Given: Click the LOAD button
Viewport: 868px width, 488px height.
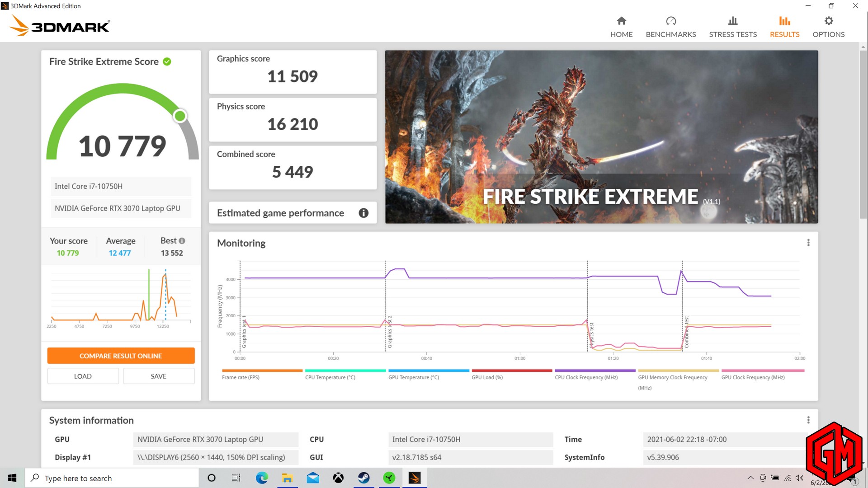Looking at the screenshot, I should 83,376.
